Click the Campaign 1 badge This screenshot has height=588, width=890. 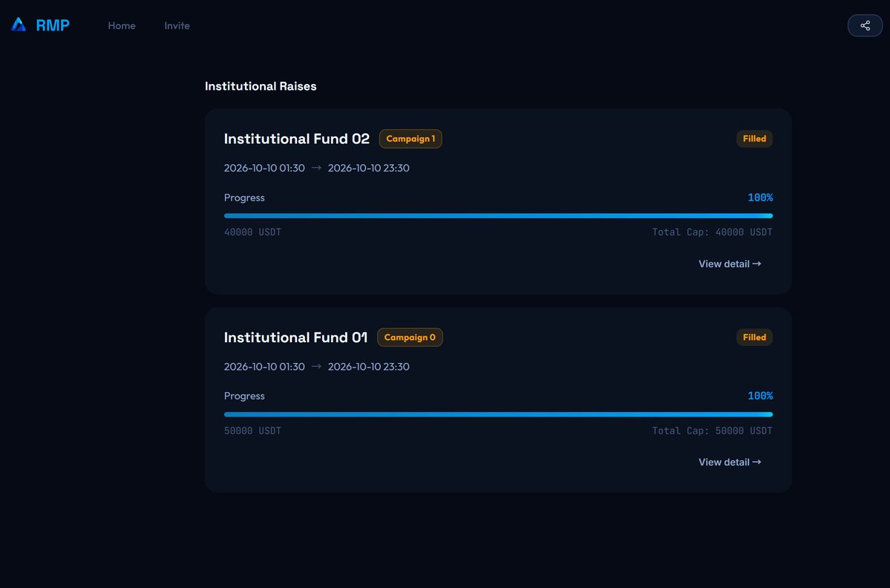[x=410, y=139]
